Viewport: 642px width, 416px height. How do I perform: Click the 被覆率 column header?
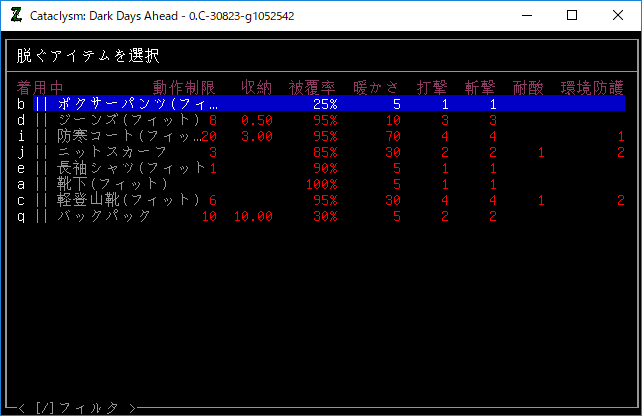[312, 88]
